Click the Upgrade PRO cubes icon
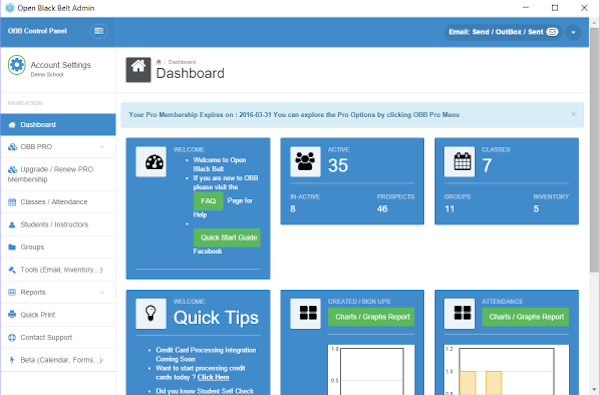 (x=12, y=169)
